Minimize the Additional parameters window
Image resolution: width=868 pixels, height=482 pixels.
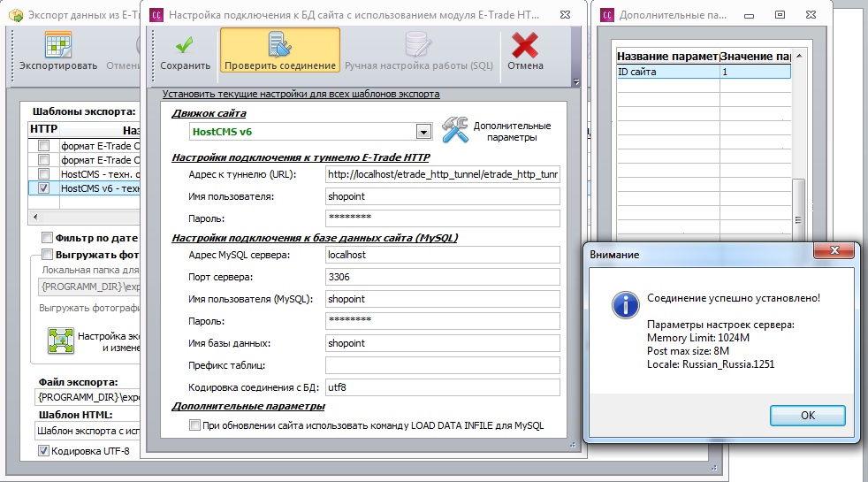749,16
